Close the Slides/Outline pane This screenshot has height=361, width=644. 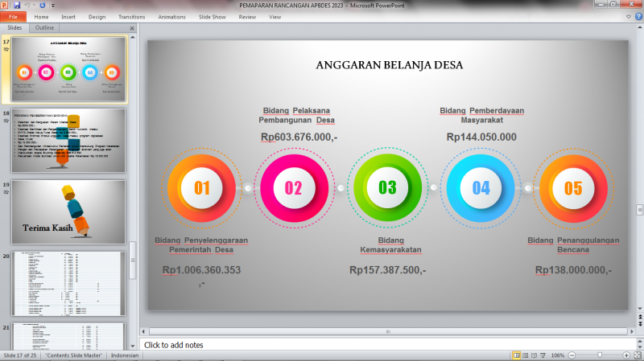[131, 27]
